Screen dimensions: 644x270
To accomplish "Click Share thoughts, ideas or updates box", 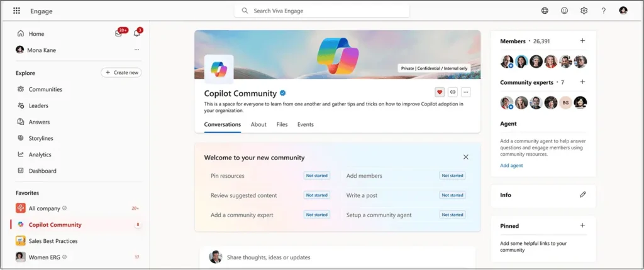I will point(337,257).
